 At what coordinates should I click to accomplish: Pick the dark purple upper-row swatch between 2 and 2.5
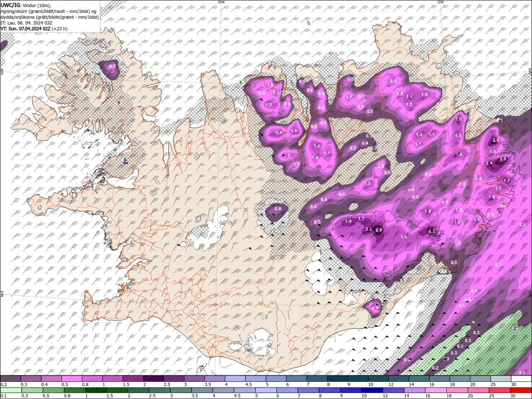tap(153, 379)
